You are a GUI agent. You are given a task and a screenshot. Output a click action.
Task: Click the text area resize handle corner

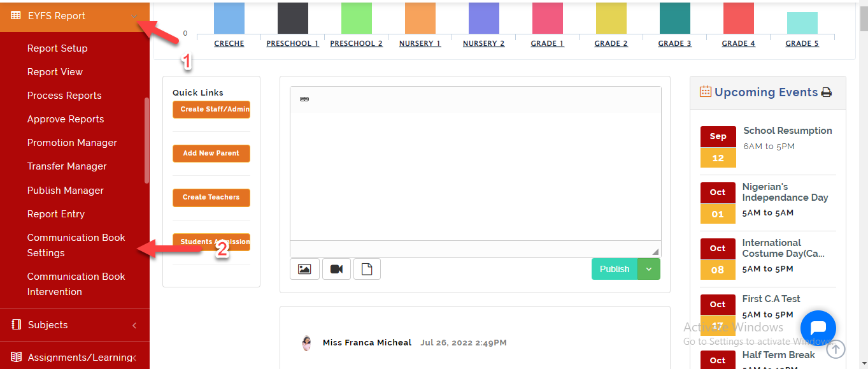point(656,252)
